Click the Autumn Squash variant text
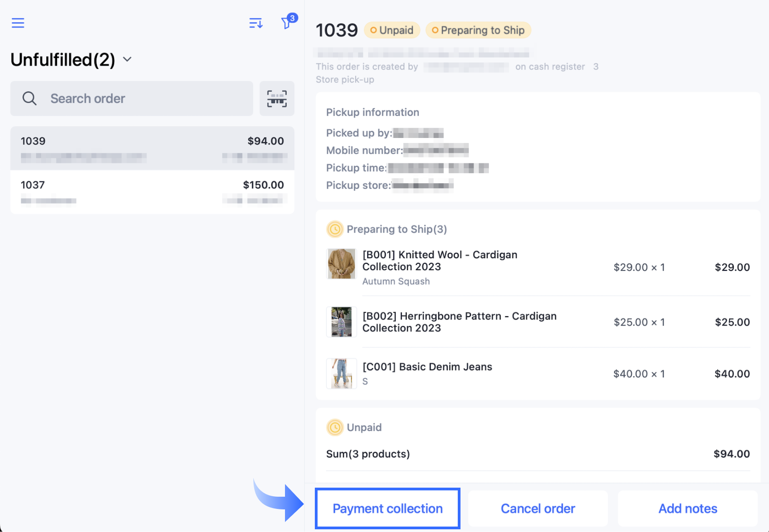 [x=396, y=281]
